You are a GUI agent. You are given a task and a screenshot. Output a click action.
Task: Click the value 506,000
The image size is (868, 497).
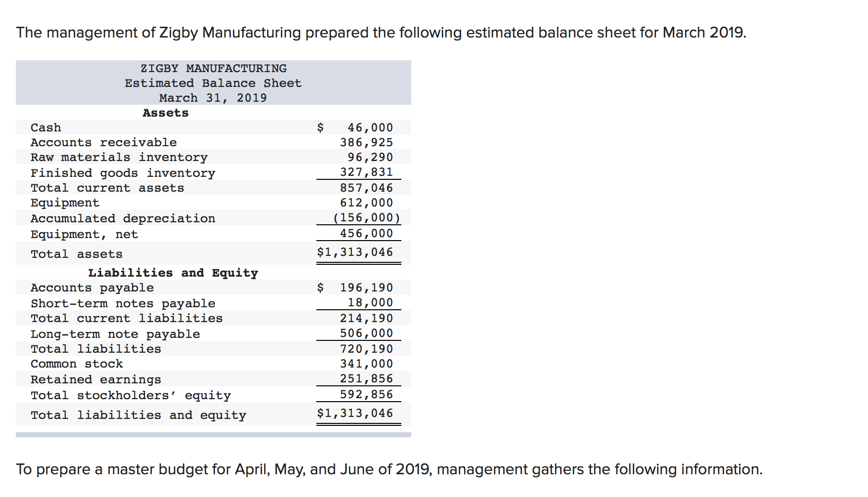[366, 333]
